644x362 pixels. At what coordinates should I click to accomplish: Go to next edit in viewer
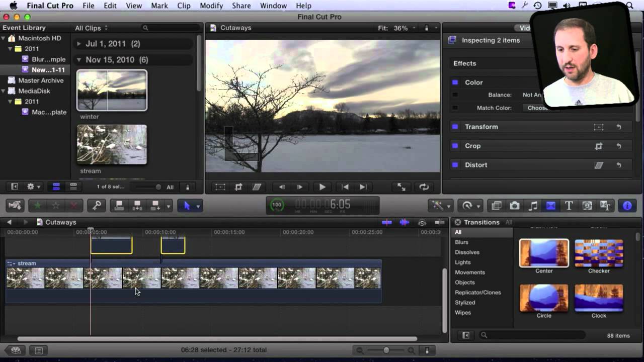point(363,187)
